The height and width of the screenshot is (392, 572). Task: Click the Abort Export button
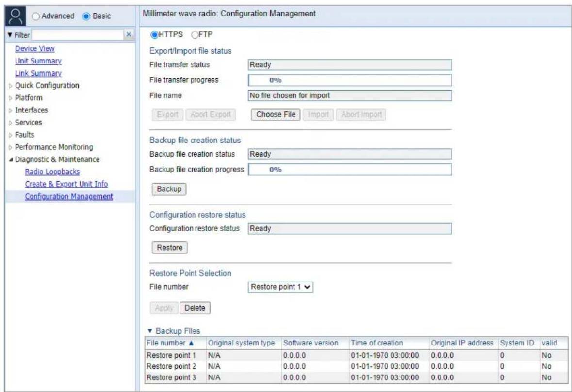pos(211,114)
